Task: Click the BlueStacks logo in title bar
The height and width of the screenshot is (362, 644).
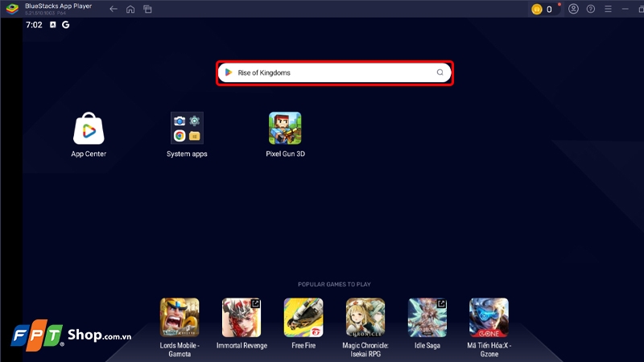Action: (x=12, y=9)
